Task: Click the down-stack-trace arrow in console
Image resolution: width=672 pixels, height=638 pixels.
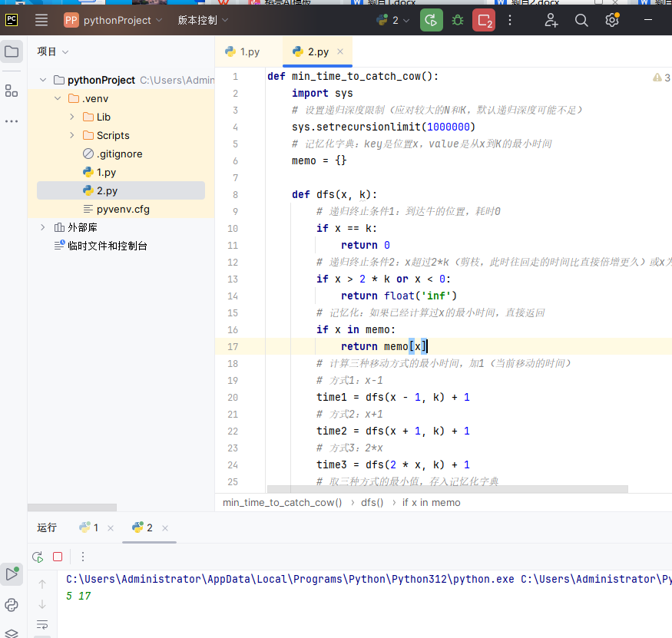Action: [42, 604]
